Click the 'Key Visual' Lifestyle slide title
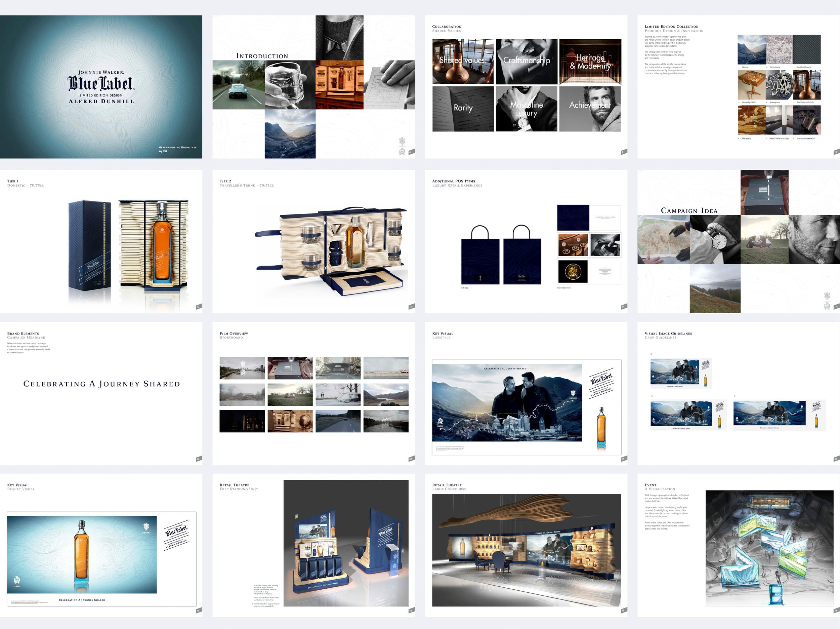Image resolution: width=840 pixels, height=629 pixels. (443, 333)
